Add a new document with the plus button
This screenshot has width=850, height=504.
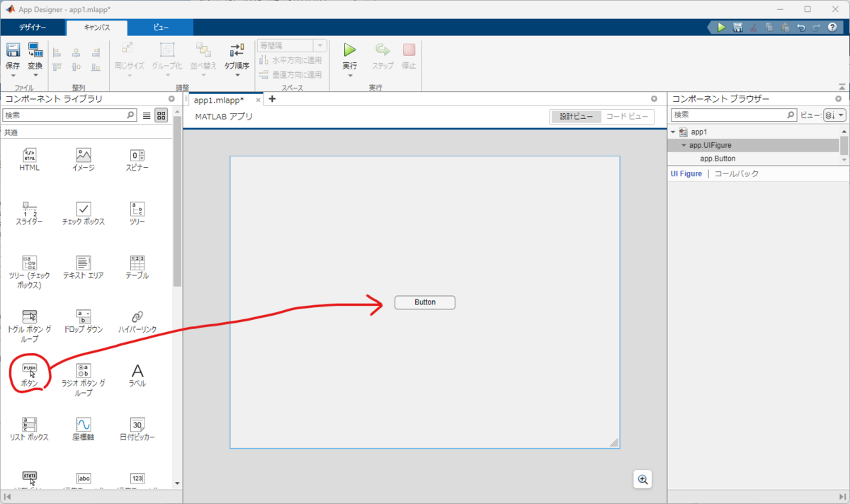click(271, 99)
